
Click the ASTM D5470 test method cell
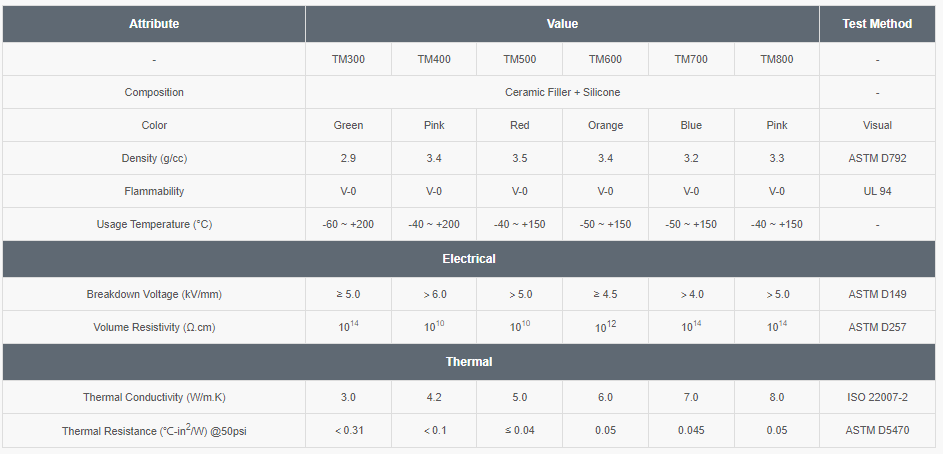click(877, 431)
